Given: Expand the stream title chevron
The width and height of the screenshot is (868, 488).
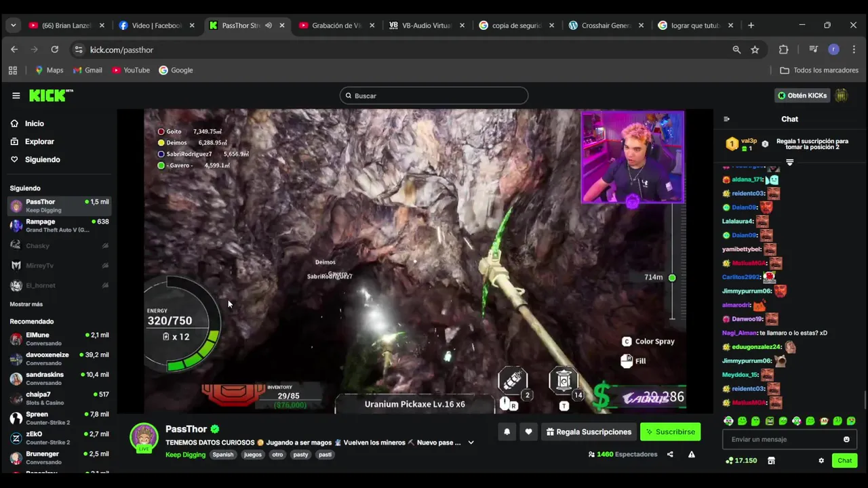Looking at the screenshot, I should tap(471, 443).
